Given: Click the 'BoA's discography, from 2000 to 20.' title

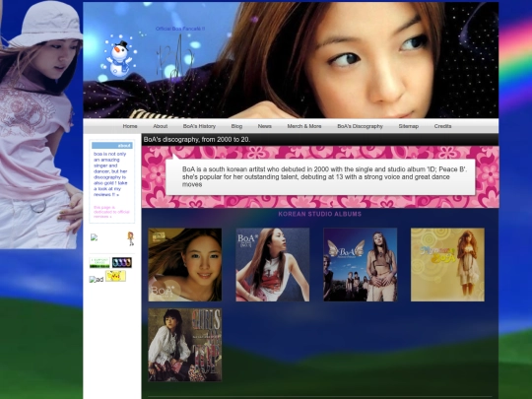Looking at the screenshot, I should [197, 140].
